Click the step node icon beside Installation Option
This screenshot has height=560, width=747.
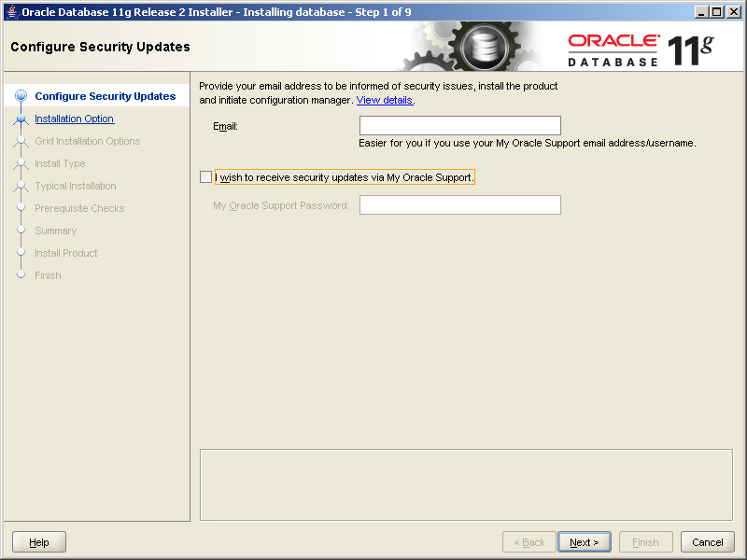pos(21,119)
